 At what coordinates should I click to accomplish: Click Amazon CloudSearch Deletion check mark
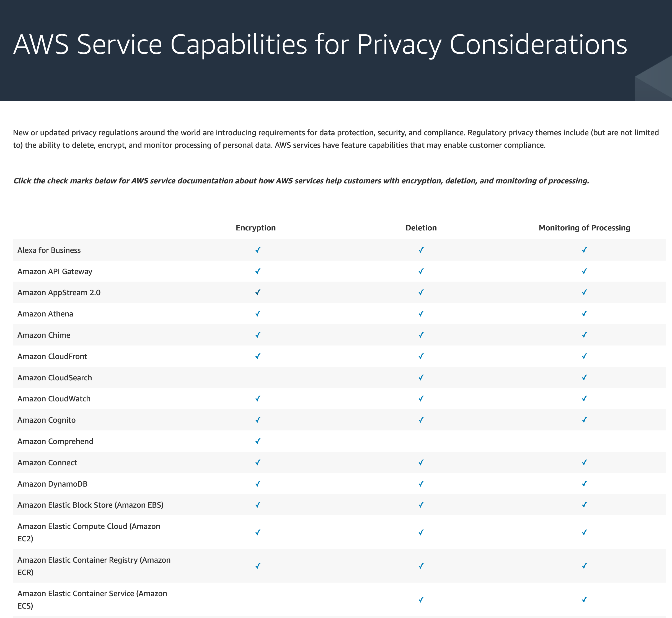click(421, 377)
